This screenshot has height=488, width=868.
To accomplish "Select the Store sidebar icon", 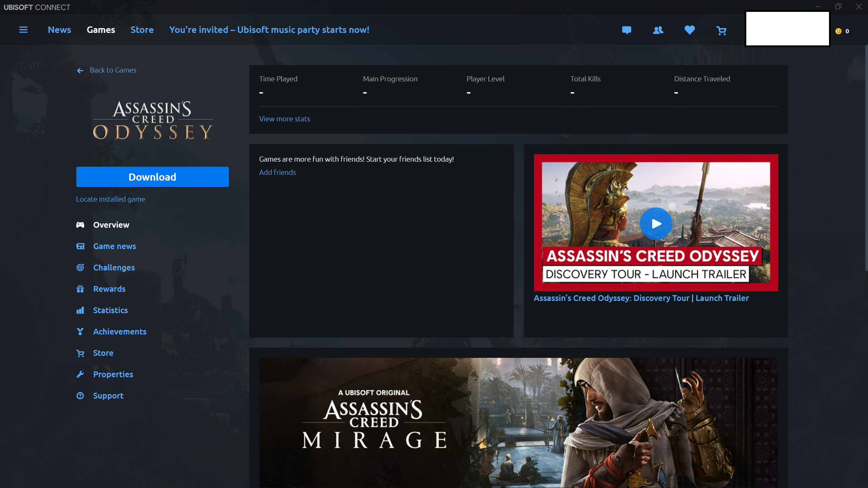I will coord(80,353).
